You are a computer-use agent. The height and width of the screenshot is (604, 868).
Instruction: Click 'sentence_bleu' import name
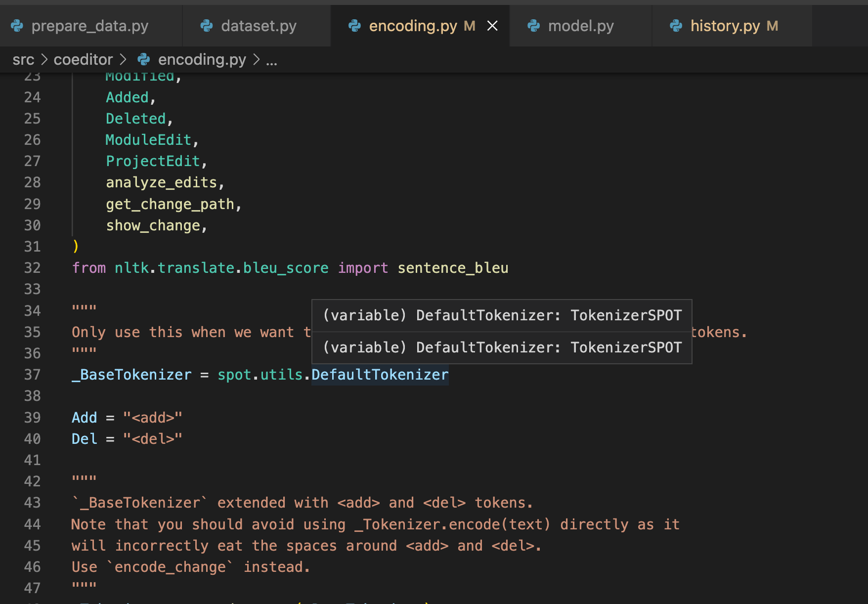tap(453, 268)
